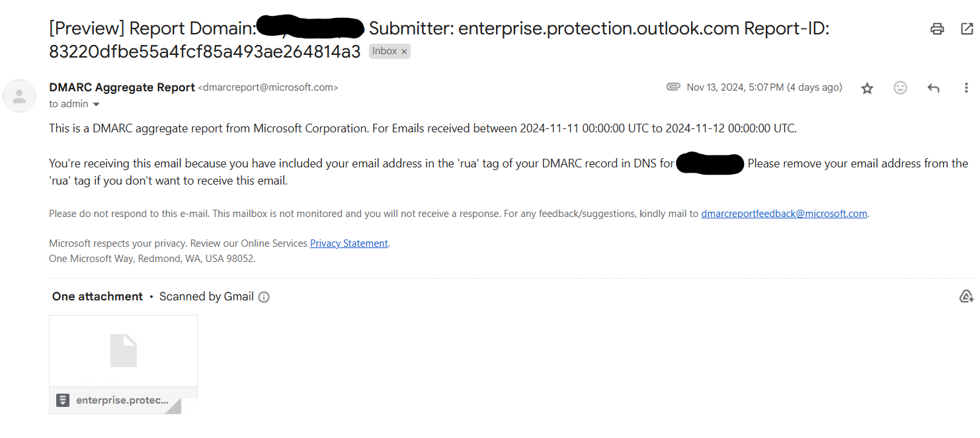Remove the Inbox label with its X
The image size is (980, 438).
404,52
